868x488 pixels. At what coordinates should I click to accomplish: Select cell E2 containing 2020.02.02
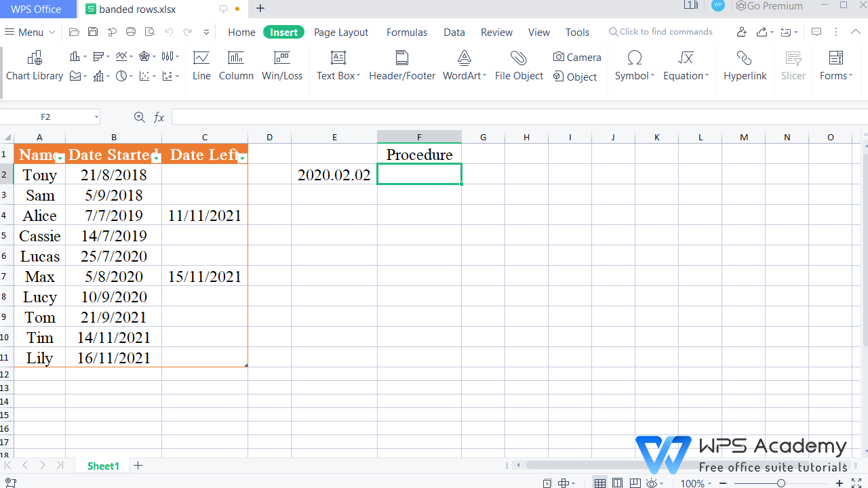[x=334, y=174]
